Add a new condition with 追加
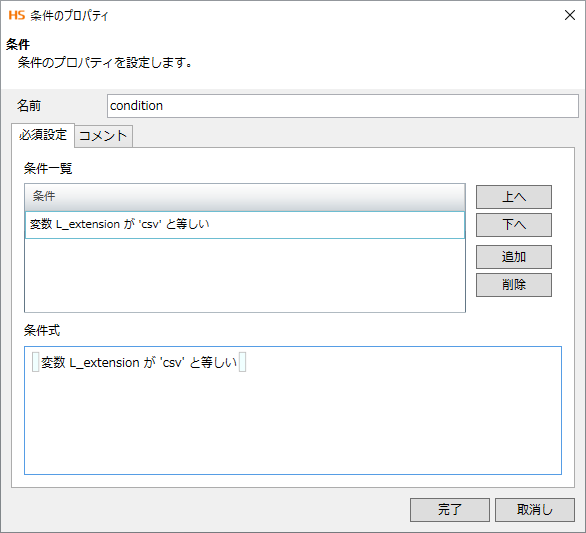The height and width of the screenshot is (533, 586). tap(513, 257)
